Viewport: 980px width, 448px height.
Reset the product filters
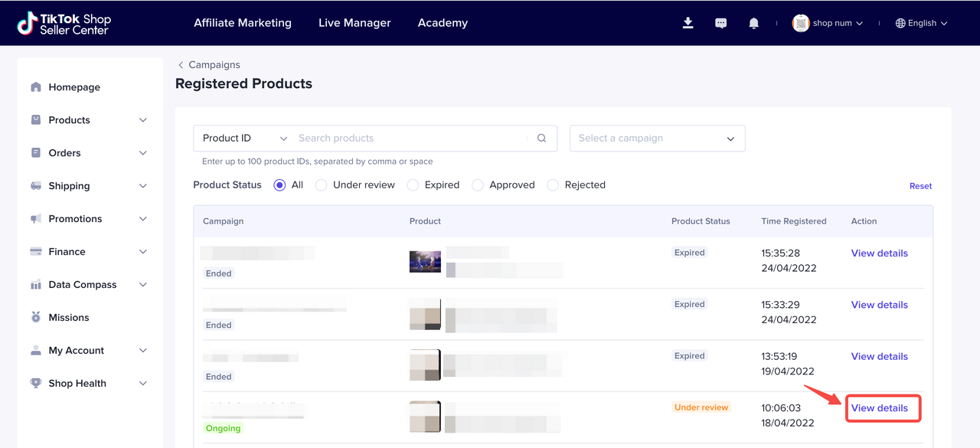tap(920, 186)
